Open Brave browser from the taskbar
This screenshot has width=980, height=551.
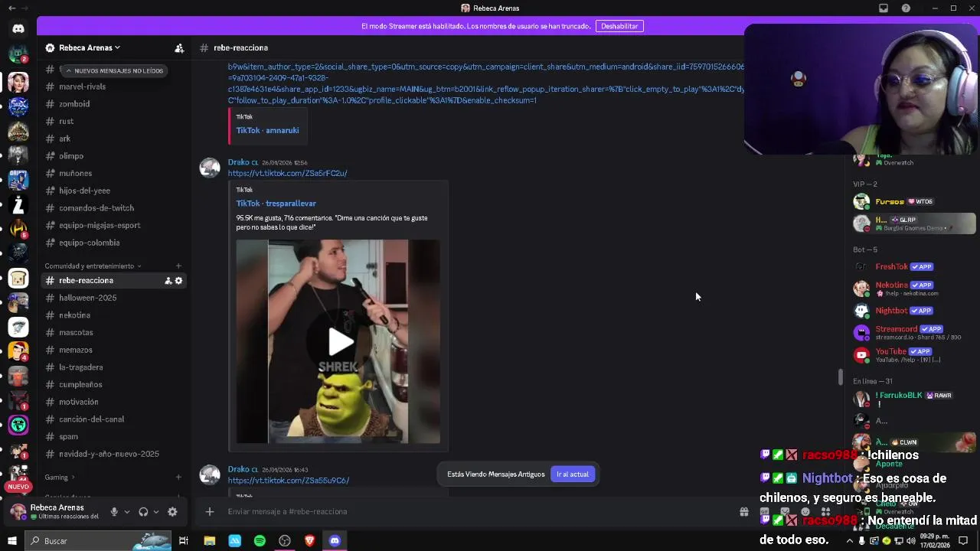pos(309,541)
